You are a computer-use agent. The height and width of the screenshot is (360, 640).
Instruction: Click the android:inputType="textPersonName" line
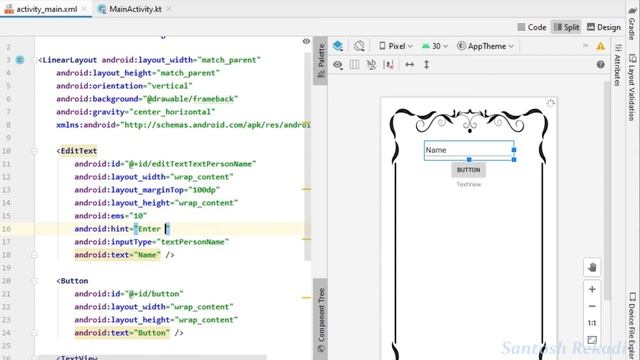[x=151, y=242]
